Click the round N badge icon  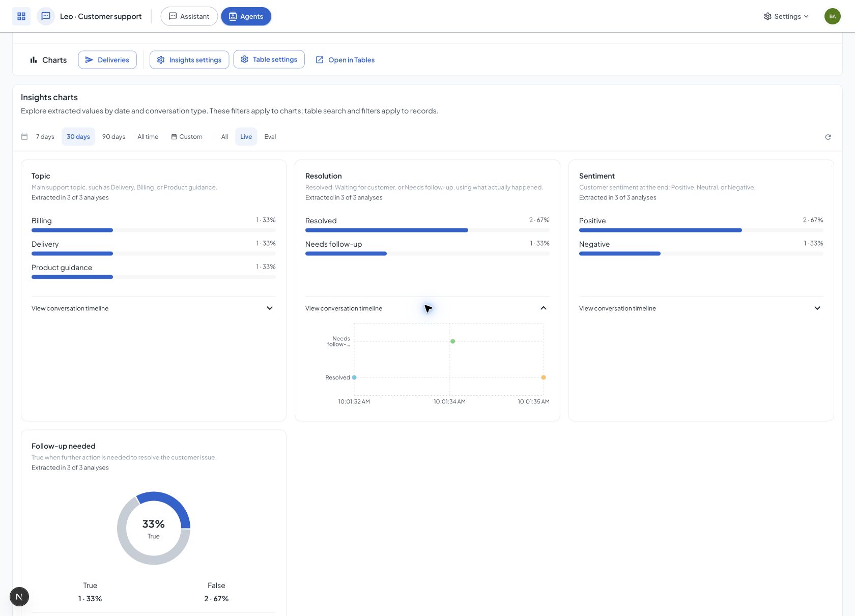[x=19, y=597]
